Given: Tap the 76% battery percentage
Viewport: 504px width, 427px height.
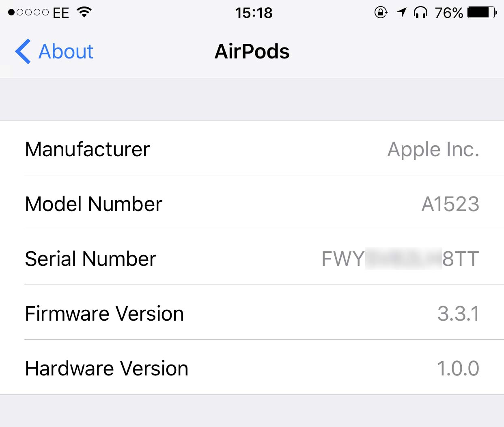Looking at the screenshot, I should tap(448, 13).
